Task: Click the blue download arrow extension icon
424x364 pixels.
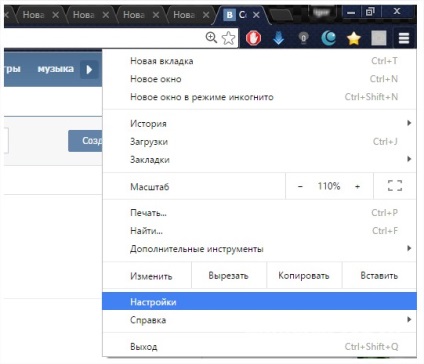Action: coord(278,38)
